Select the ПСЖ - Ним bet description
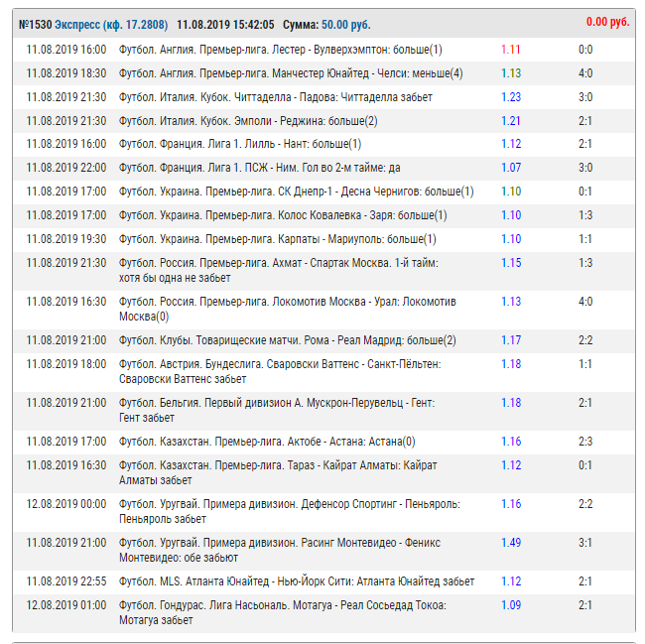645x644 pixels. click(260, 169)
